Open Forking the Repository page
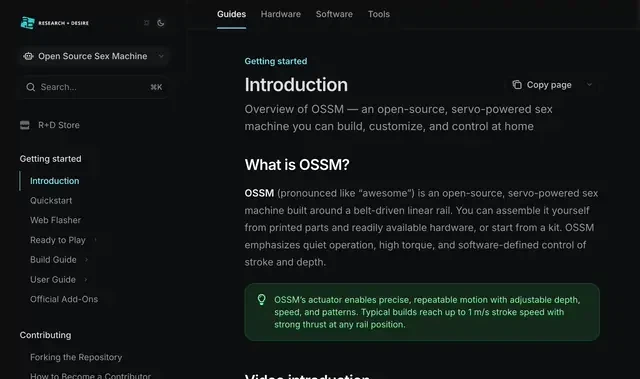Image resolution: width=640 pixels, height=379 pixels. click(76, 357)
